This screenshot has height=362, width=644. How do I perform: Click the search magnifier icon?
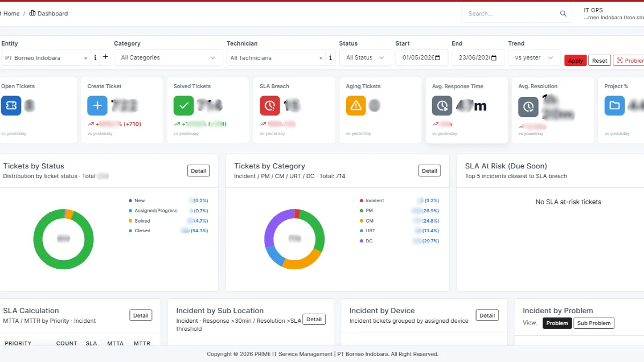point(563,13)
